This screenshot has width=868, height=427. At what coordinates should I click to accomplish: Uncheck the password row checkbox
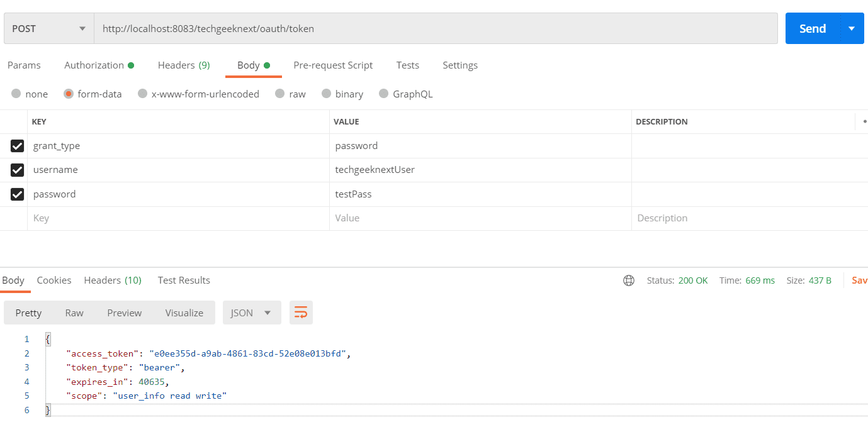tap(17, 194)
